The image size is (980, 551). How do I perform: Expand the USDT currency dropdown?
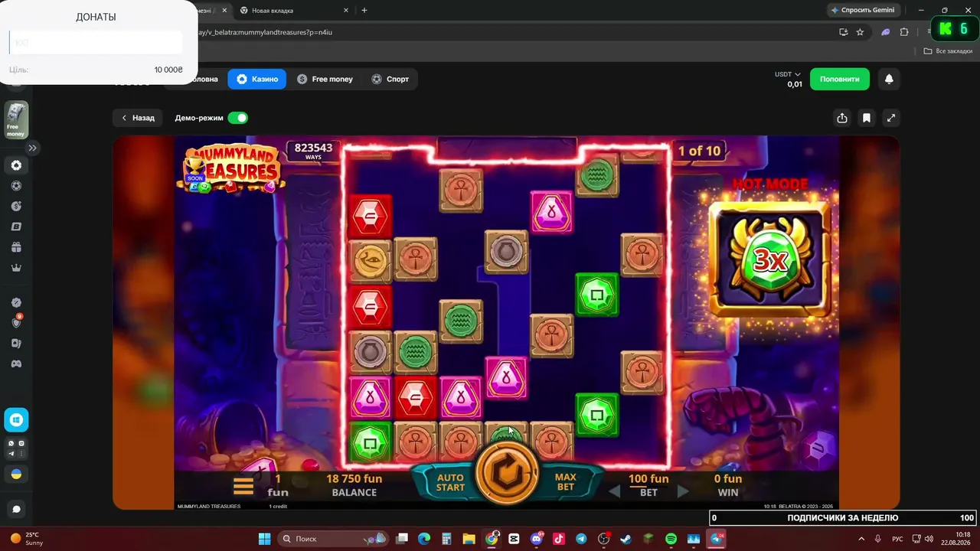pyautogui.click(x=788, y=74)
